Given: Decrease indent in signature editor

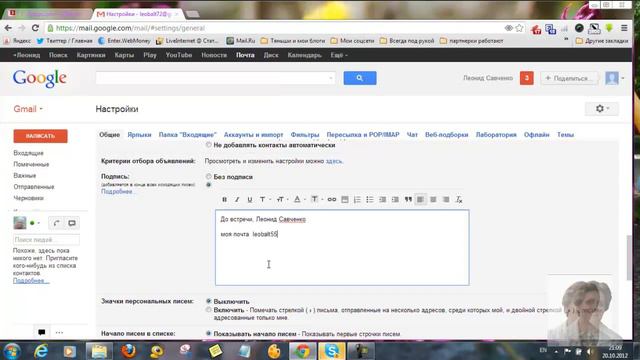Looking at the screenshot, I should pos(382,200).
